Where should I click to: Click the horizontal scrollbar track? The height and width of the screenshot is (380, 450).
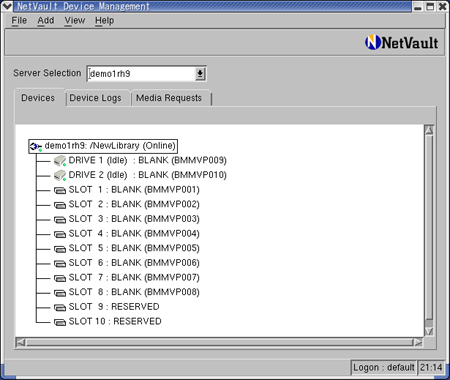point(219,342)
